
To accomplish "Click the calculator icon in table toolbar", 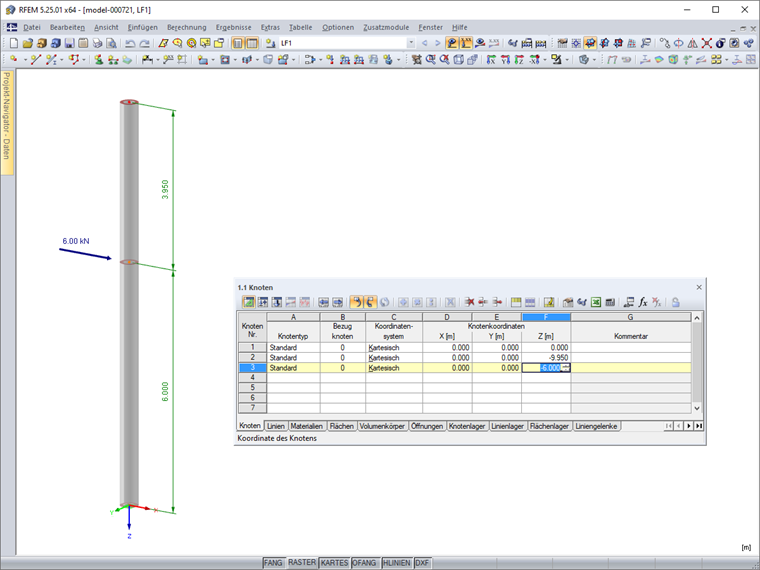I will coord(610,302).
